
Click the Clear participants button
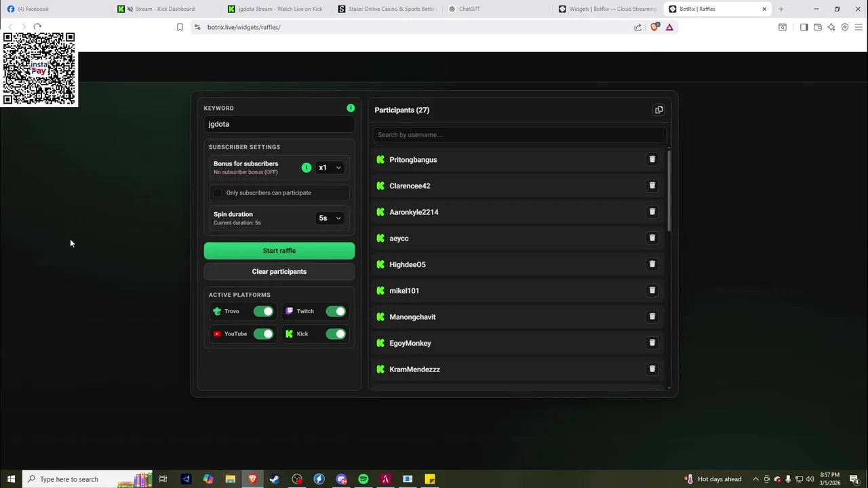(x=279, y=272)
